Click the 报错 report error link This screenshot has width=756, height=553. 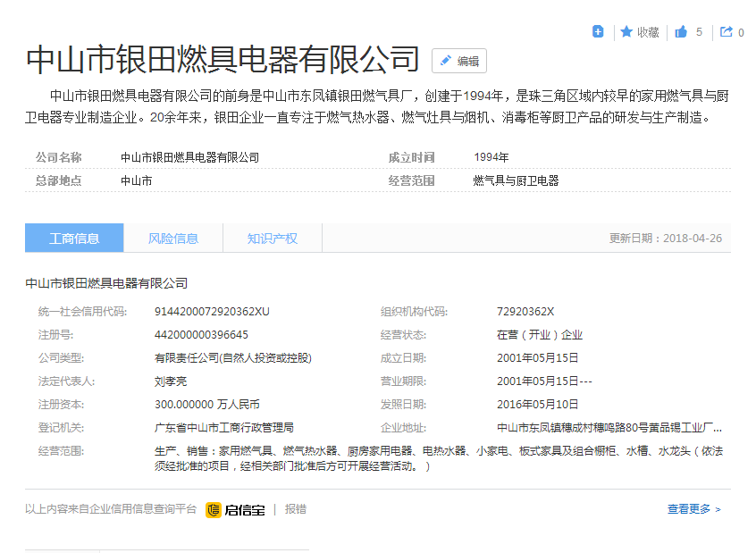pyautogui.click(x=296, y=509)
